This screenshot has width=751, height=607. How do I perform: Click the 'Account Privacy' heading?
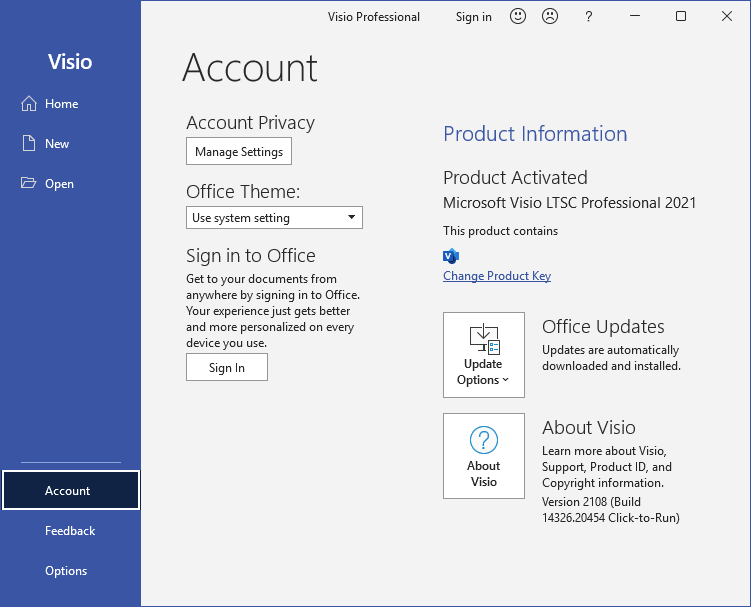click(x=250, y=123)
